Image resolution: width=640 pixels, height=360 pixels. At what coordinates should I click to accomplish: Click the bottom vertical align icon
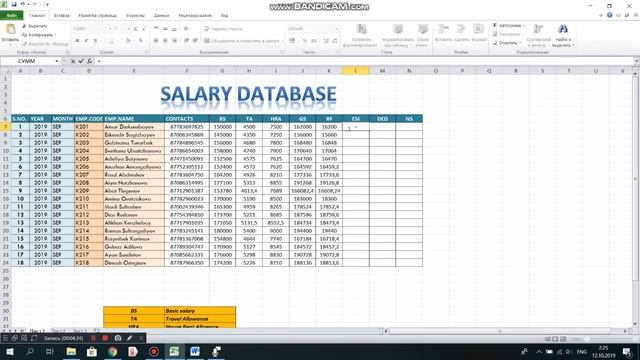(174, 29)
